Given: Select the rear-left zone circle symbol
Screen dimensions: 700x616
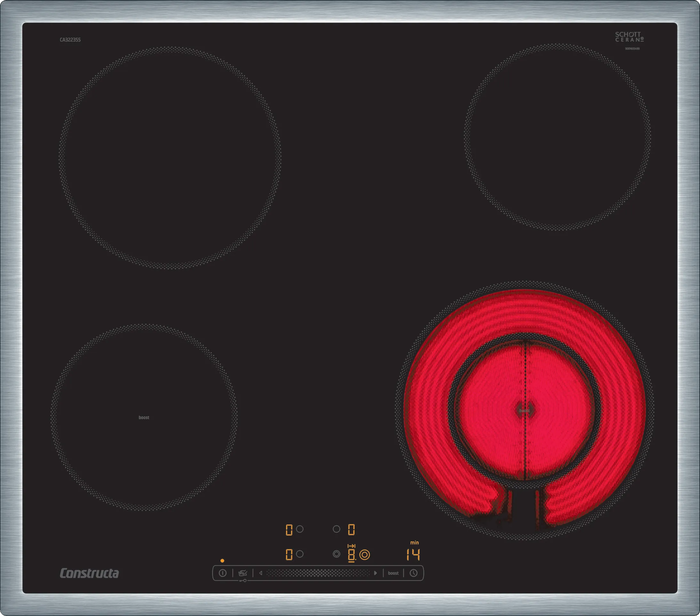Looking at the screenshot, I should [x=300, y=529].
